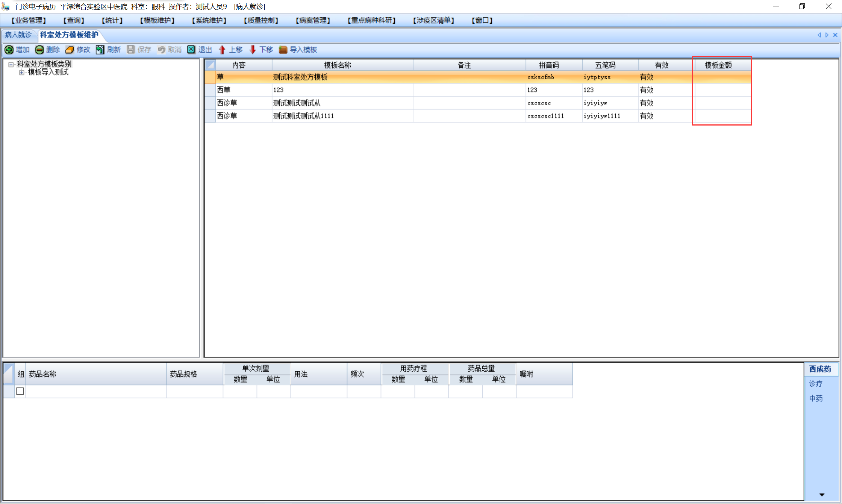Click the bottom arrow in the right sidebar
Screen dimensions: 842x504
(x=822, y=495)
